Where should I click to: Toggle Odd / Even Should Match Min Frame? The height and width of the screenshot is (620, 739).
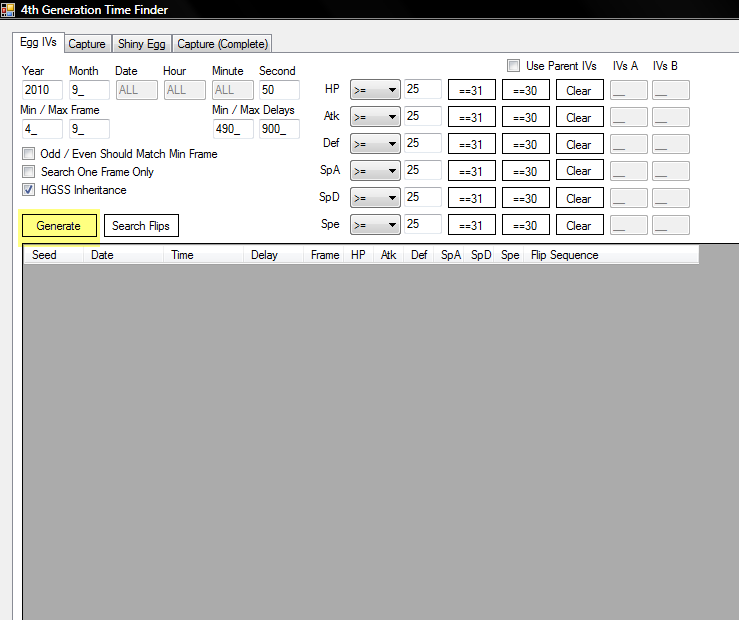point(28,154)
